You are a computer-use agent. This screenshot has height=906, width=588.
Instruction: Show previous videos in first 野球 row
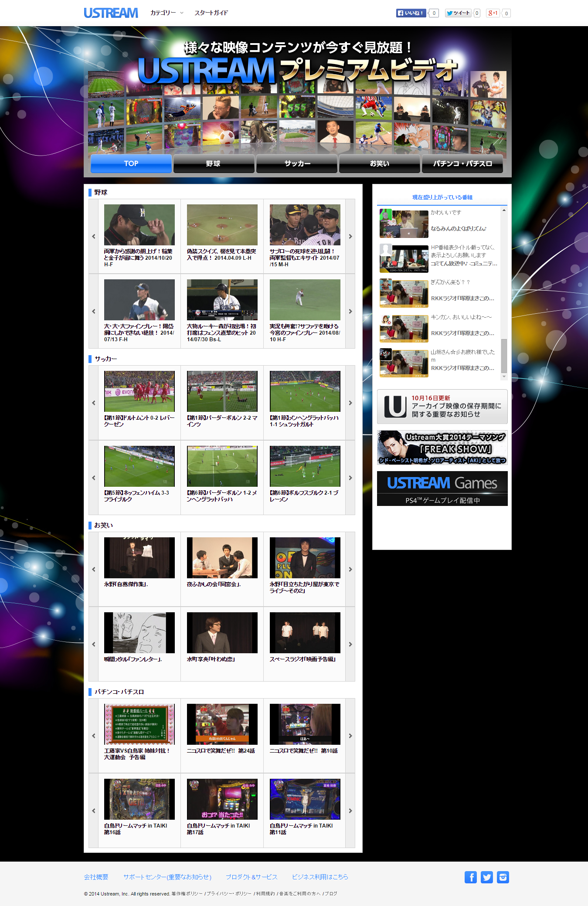pyautogui.click(x=93, y=236)
